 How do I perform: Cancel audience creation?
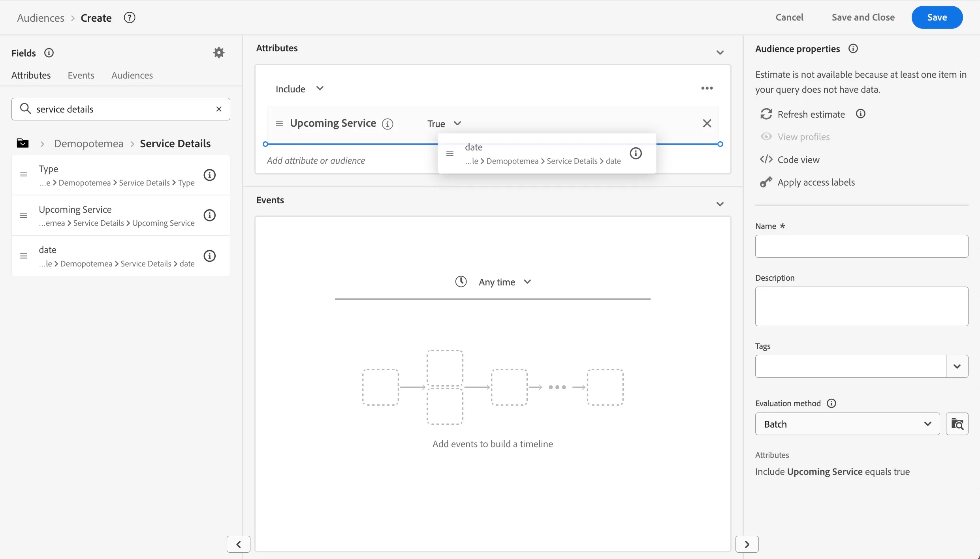789,17
